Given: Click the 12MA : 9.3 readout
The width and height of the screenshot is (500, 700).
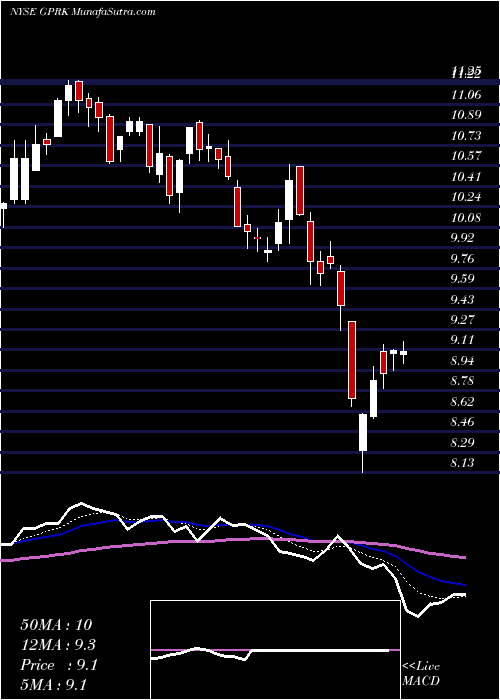Looking at the screenshot, I should (x=58, y=645).
